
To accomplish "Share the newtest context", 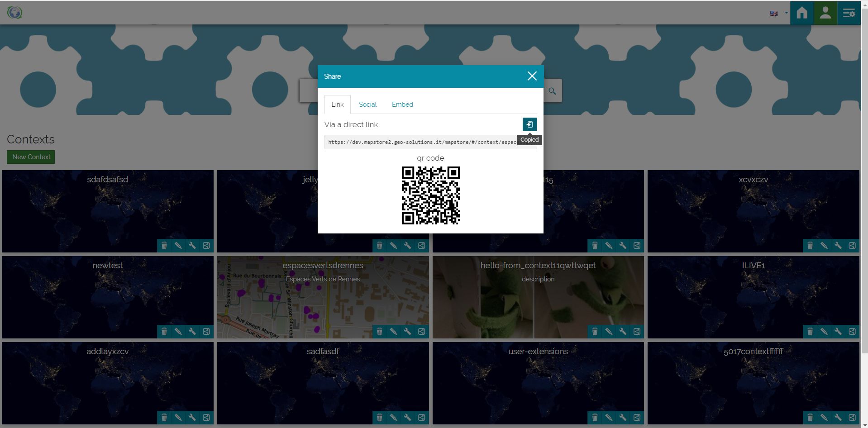I will (x=206, y=331).
